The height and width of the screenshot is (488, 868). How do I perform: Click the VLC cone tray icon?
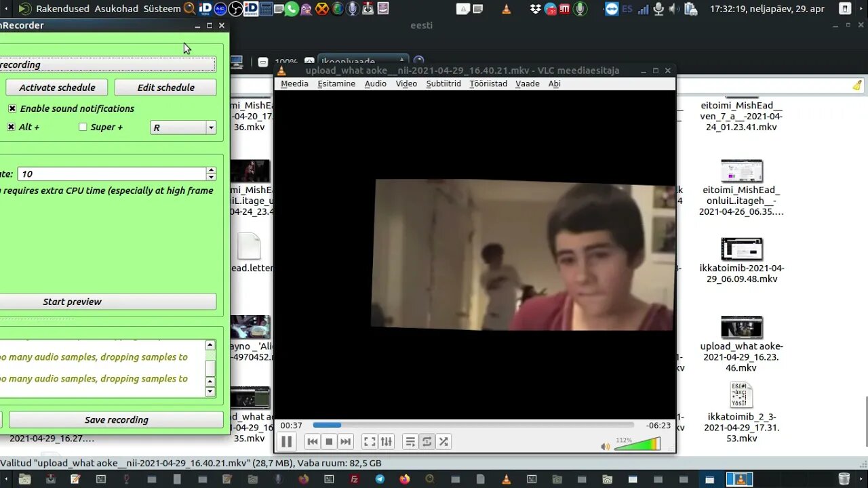pyautogui.click(x=506, y=9)
